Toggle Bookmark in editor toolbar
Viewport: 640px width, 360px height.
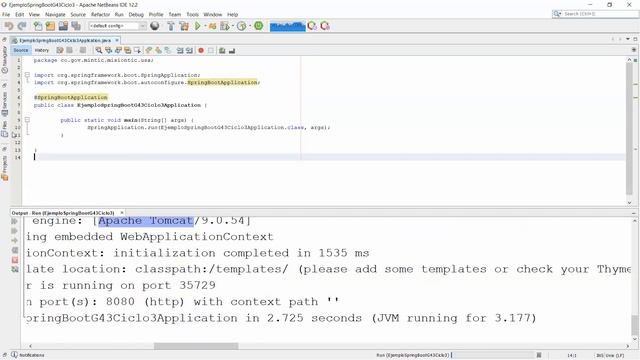(x=168, y=50)
